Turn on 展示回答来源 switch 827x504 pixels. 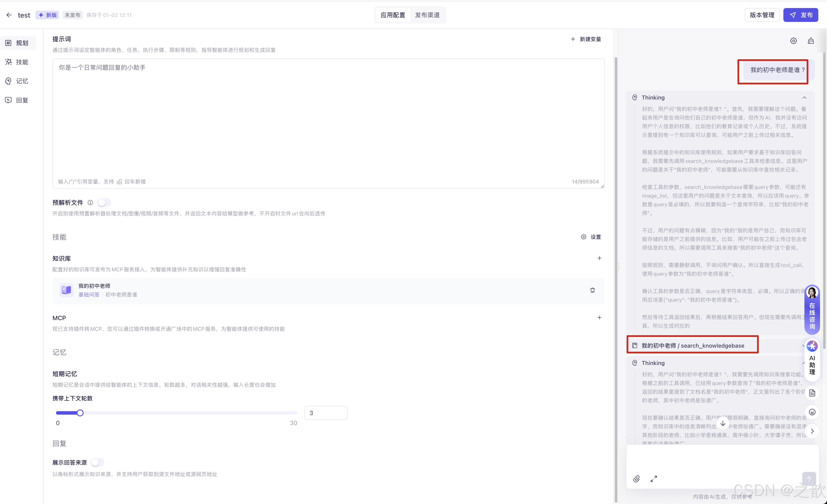coord(97,462)
